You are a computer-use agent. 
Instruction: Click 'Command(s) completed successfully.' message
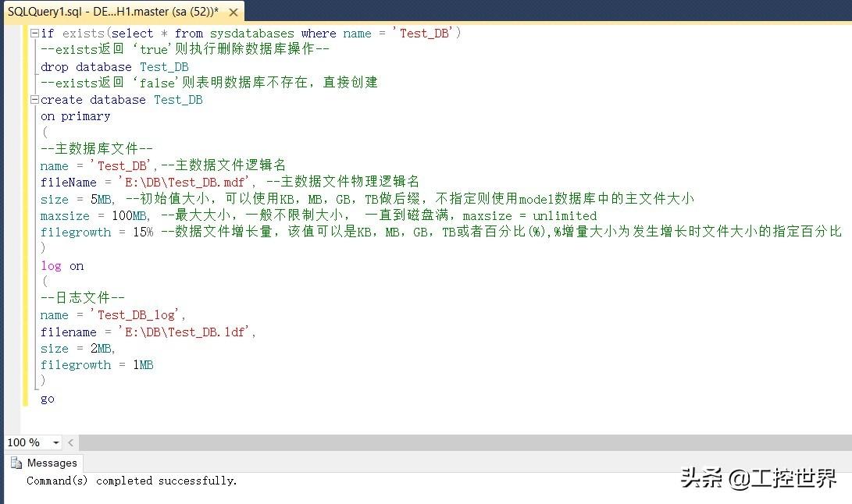(131, 481)
